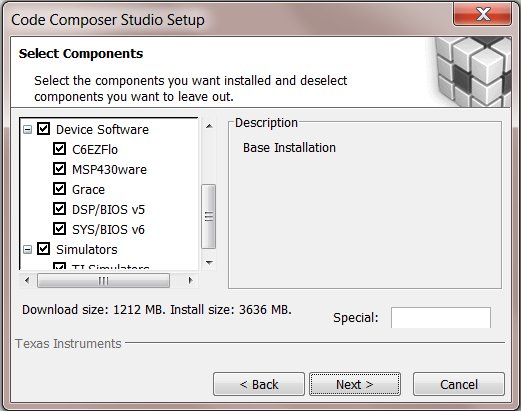Toggle the Simulators checkbox
This screenshot has height=411, width=521.
coord(43,249)
